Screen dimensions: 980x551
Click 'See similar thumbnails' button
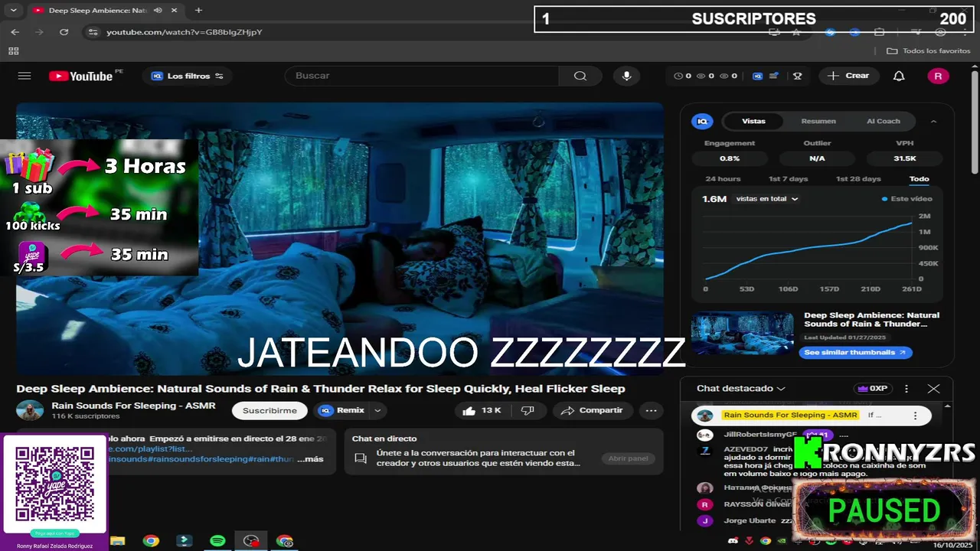pyautogui.click(x=855, y=353)
